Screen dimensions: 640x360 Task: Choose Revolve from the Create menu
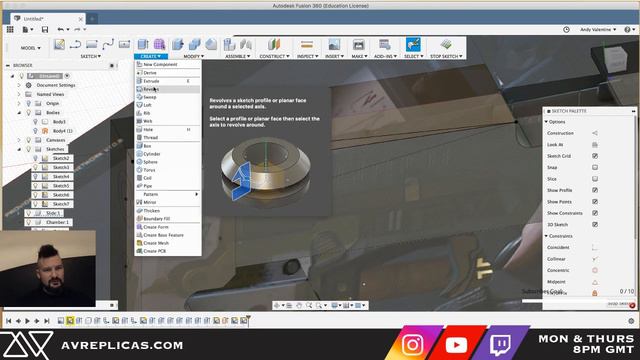pyautogui.click(x=168, y=89)
